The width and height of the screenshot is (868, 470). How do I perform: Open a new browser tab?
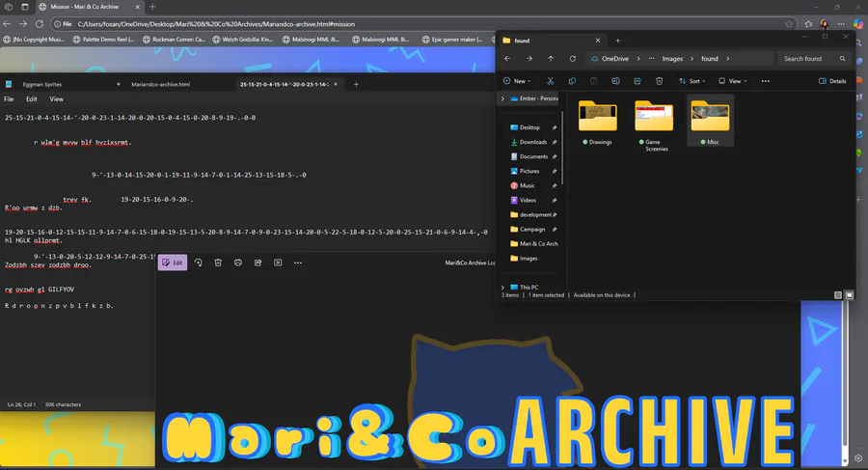tap(152, 7)
